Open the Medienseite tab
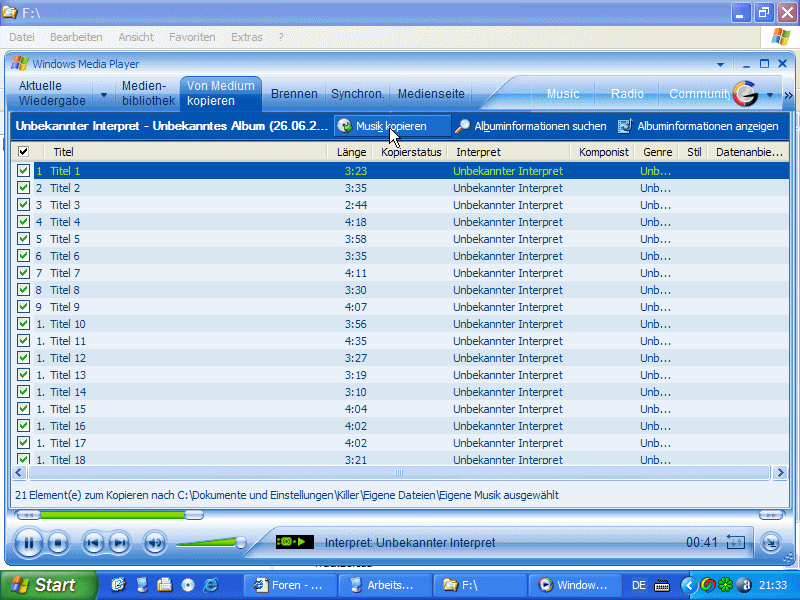 coord(431,94)
